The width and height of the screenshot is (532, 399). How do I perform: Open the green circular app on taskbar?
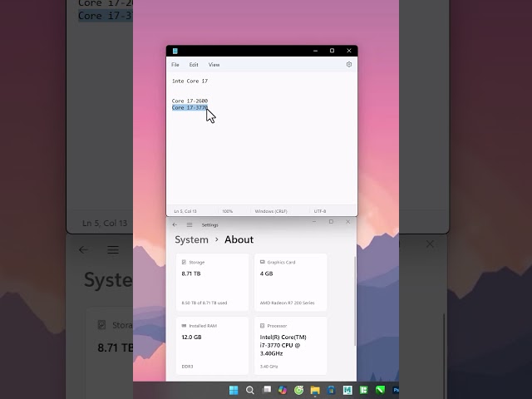299,390
